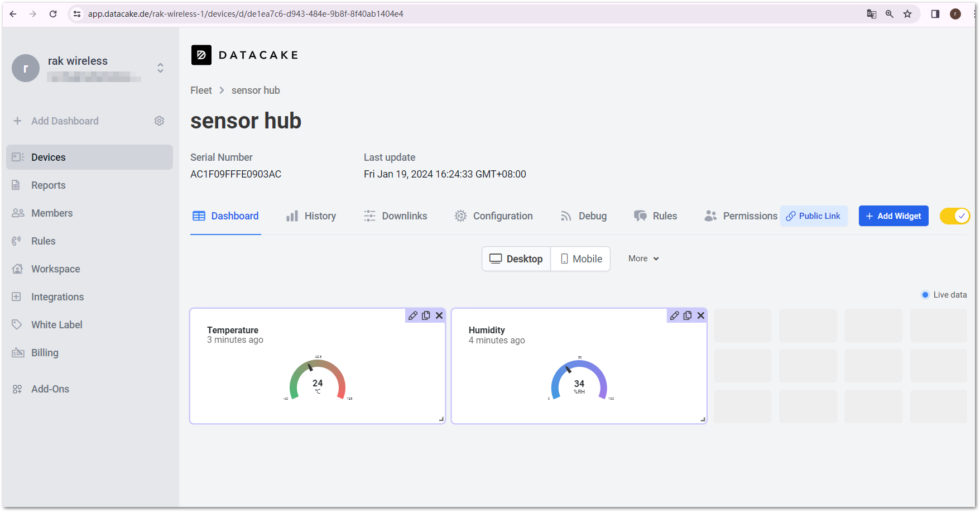Expand the More dropdown

coord(643,259)
